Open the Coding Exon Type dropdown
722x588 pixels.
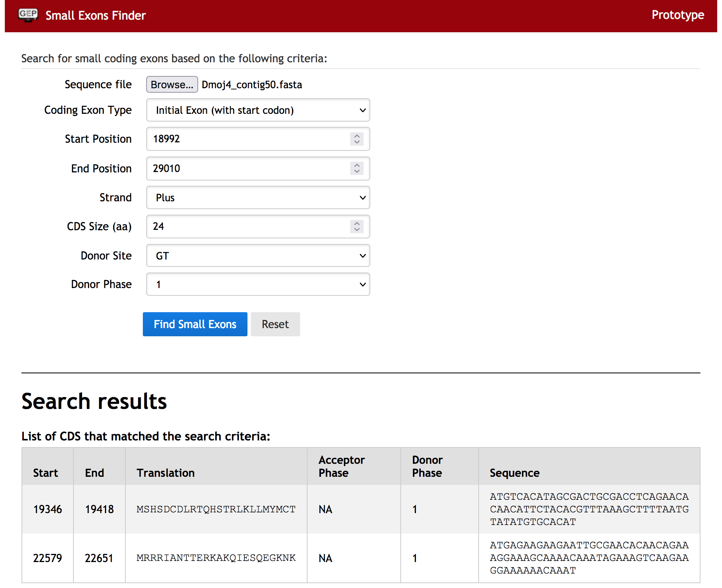point(258,110)
